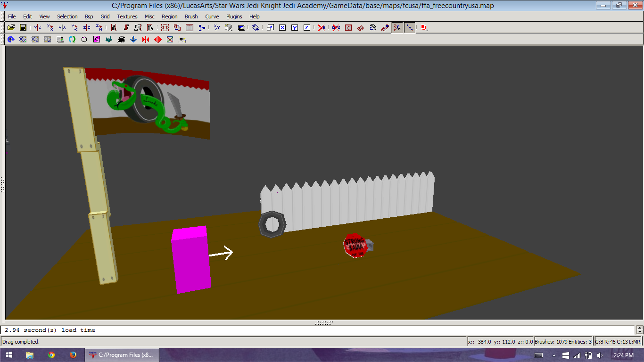Rotate selection around the X axis
Image resolution: width=644 pixels, height=362 pixels.
pos(50,28)
